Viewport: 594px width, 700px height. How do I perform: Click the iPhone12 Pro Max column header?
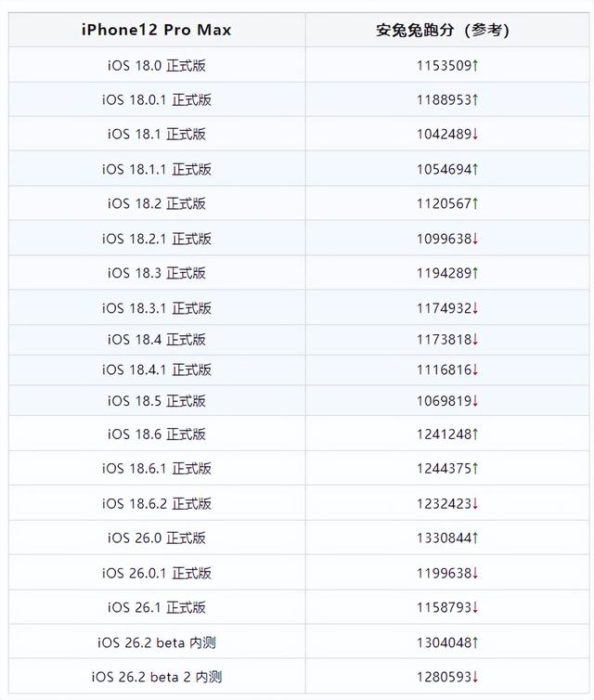click(x=156, y=30)
